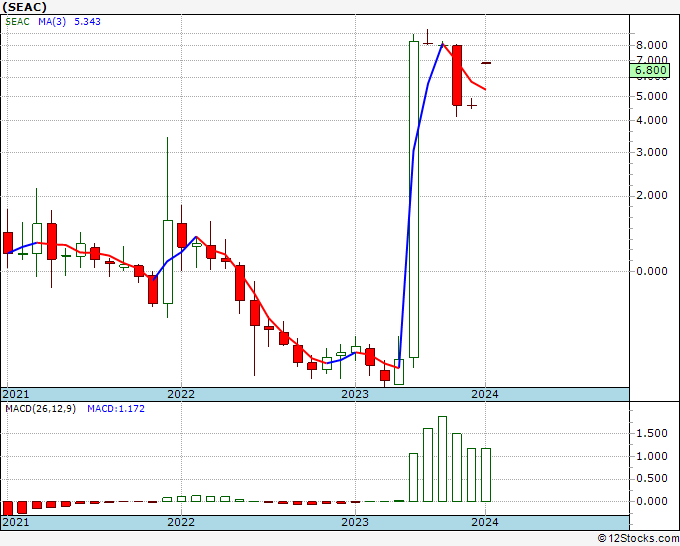Viewport: 680px width, 546px height.
Task: Click the 1.500 MACD axis label
Action: 651,433
